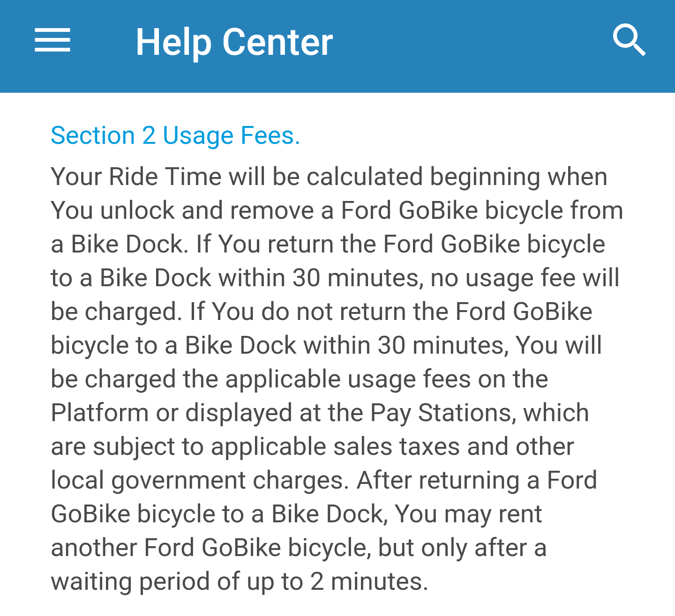Click the words "Your Ride Time"
Image resolution: width=675 pixels, height=616 pixels.
(x=136, y=177)
